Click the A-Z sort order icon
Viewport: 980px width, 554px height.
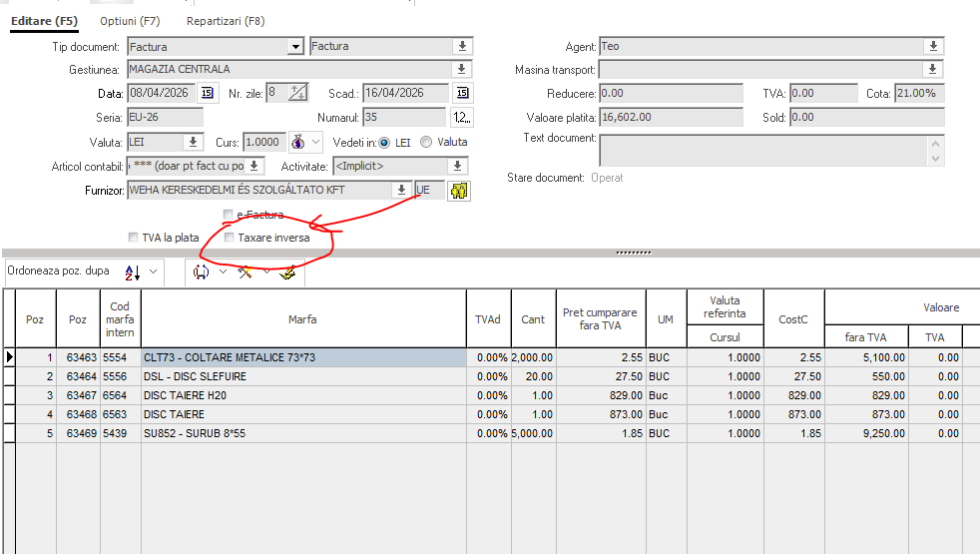133,272
